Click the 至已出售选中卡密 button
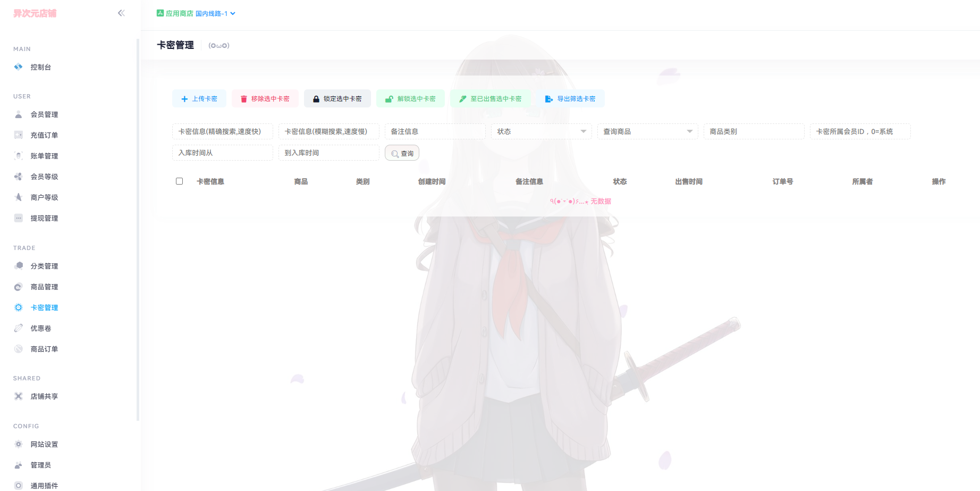 (491, 99)
